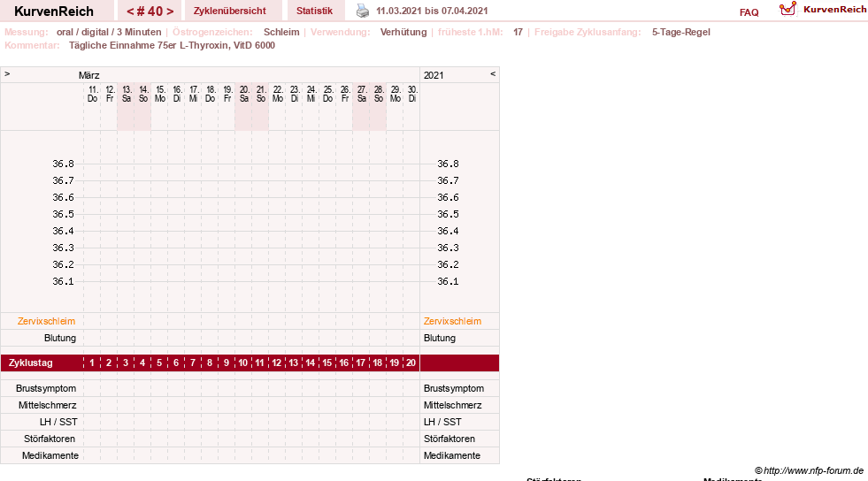The width and height of the screenshot is (868, 481).
Task: Click the KurvenReich crown logo icon
Action: (x=787, y=9)
